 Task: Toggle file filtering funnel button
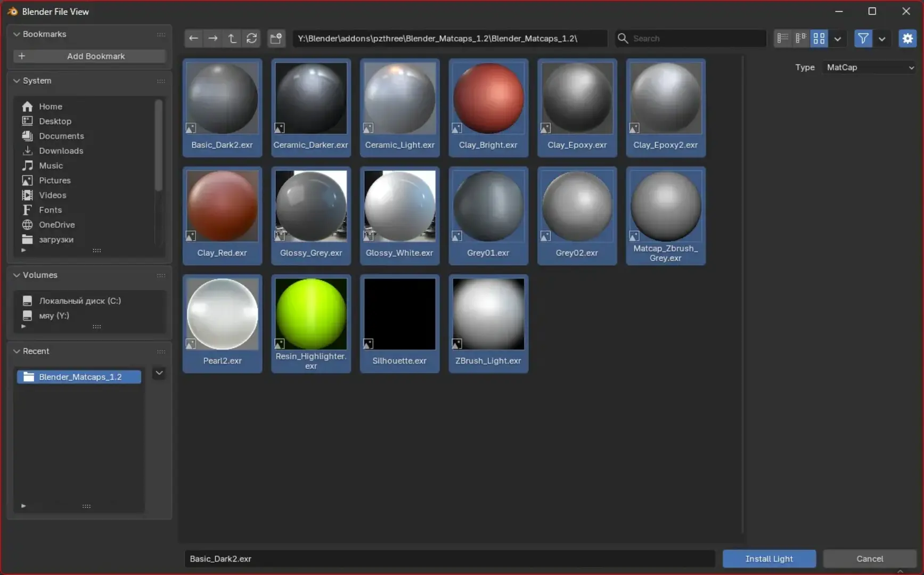click(x=863, y=38)
